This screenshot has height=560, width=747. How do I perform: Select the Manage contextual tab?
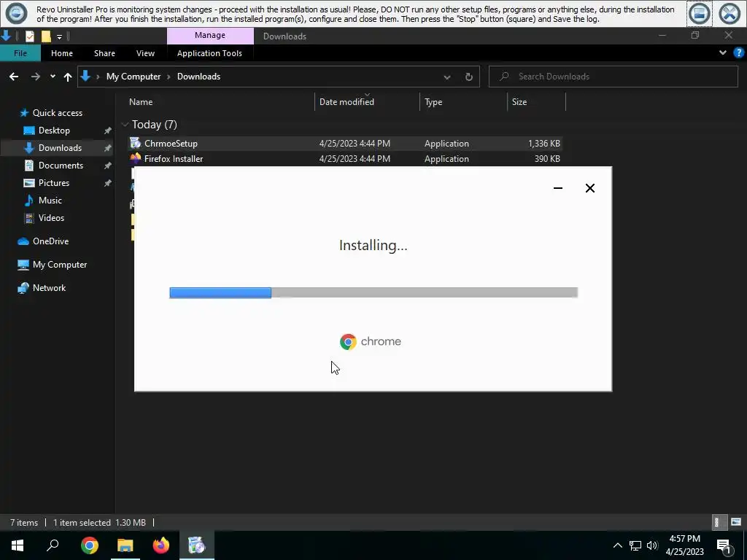tap(210, 35)
